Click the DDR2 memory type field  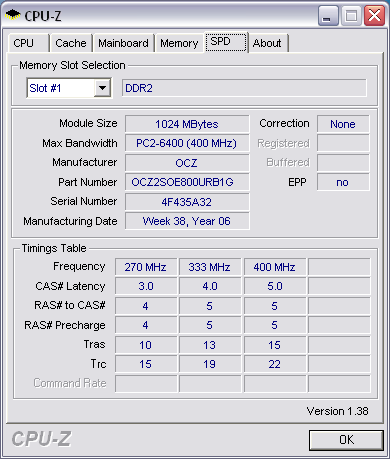click(x=244, y=88)
